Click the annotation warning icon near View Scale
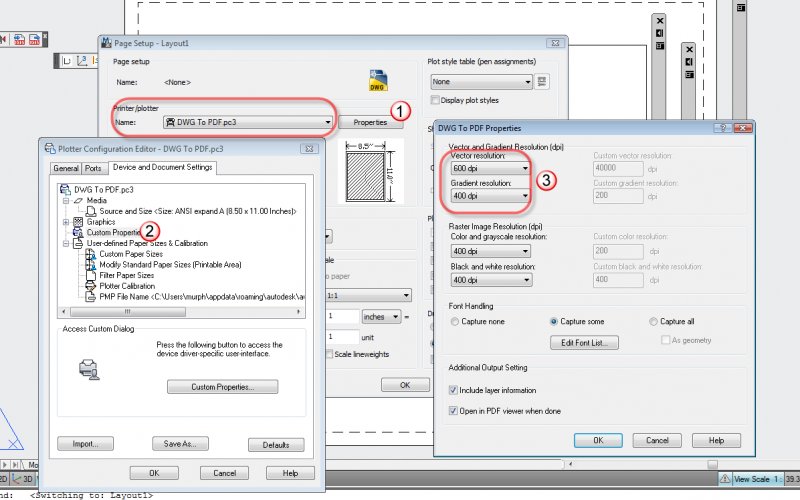Image resolution: width=800 pixels, height=500 pixels. (x=724, y=479)
